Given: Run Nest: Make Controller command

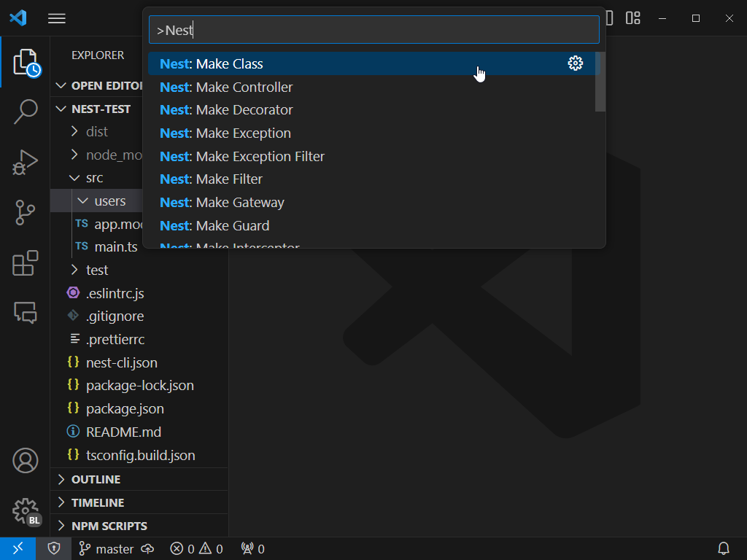Looking at the screenshot, I should coord(371,87).
